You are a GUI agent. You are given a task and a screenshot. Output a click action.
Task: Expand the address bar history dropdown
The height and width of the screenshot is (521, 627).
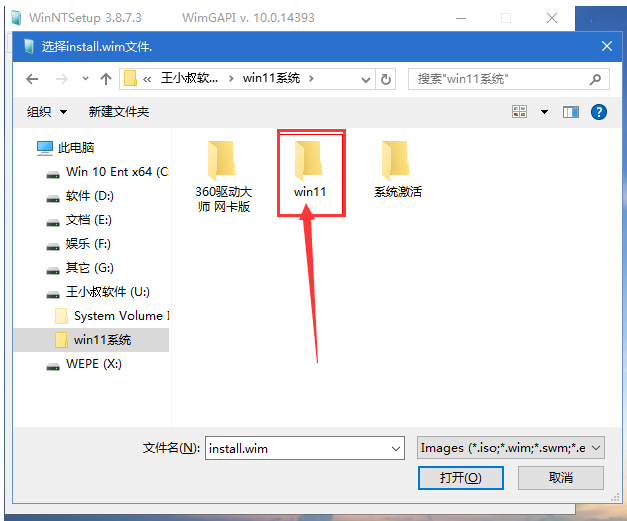(365, 80)
